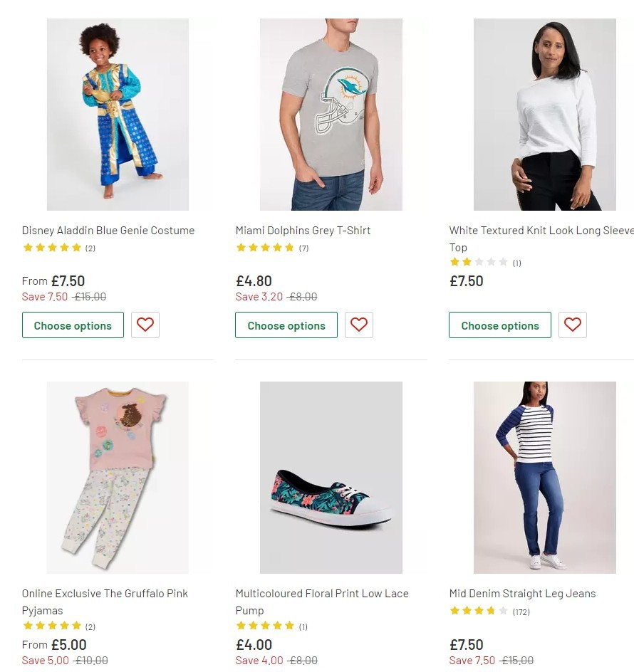The height and width of the screenshot is (672, 634).
Task: Open Mid Denim Straight Leg Jeans link
Action: [x=522, y=594]
